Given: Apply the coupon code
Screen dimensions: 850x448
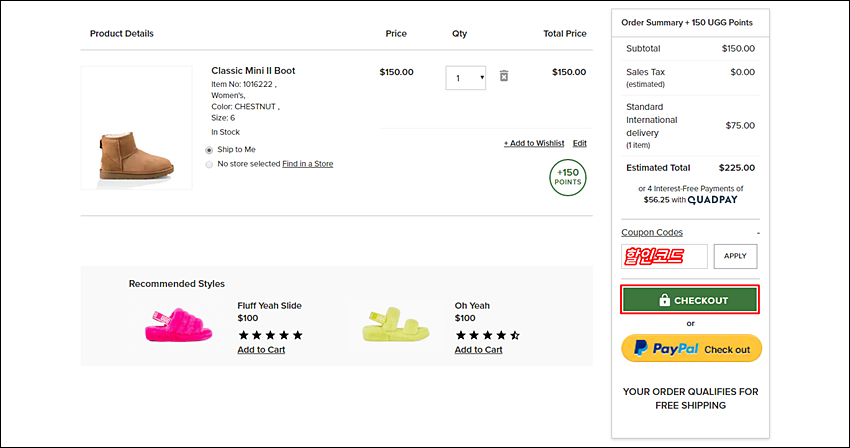Looking at the screenshot, I should pyautogui.click(x=735, y=256).
